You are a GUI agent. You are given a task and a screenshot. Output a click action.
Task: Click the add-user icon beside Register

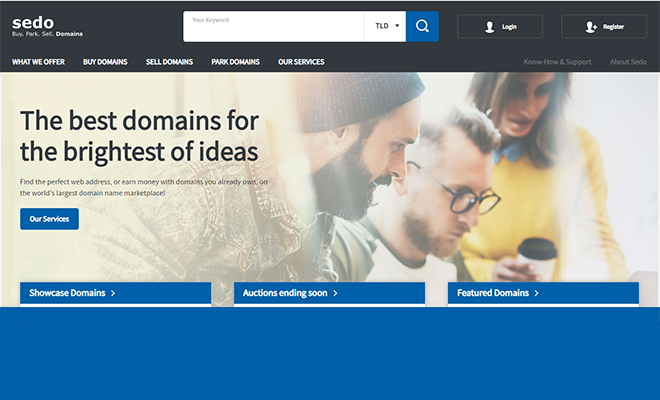(592, 27)
